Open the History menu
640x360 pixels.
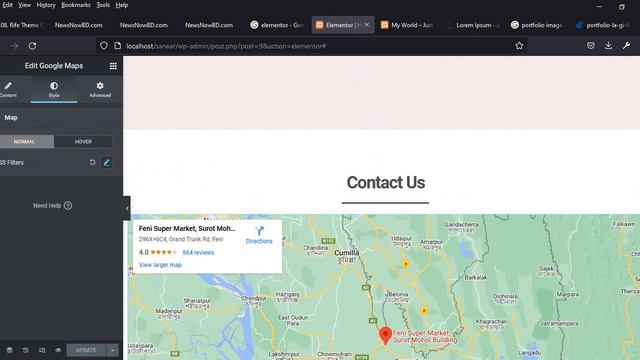tap(46, 5)
